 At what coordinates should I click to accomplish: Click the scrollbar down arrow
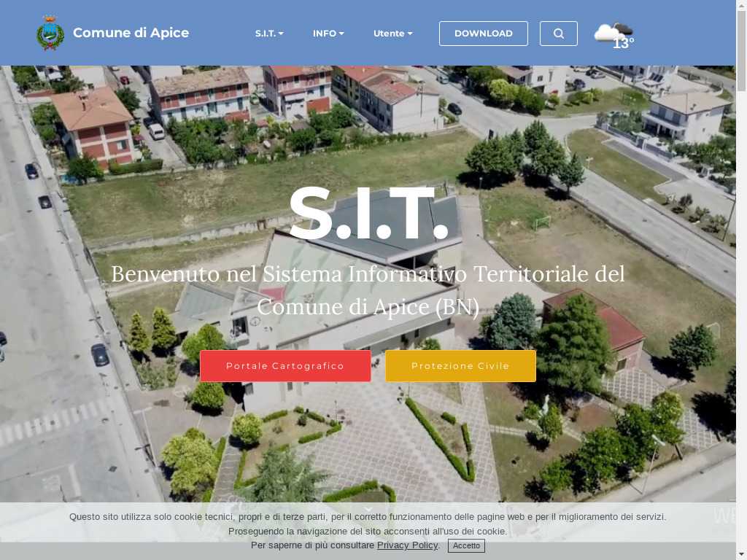click(x=741, y=554)
